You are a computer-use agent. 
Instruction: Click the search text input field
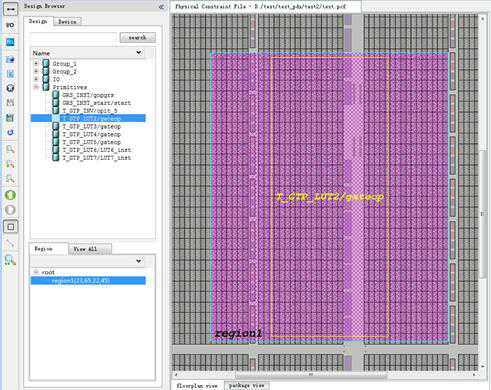tap(74, 38)
